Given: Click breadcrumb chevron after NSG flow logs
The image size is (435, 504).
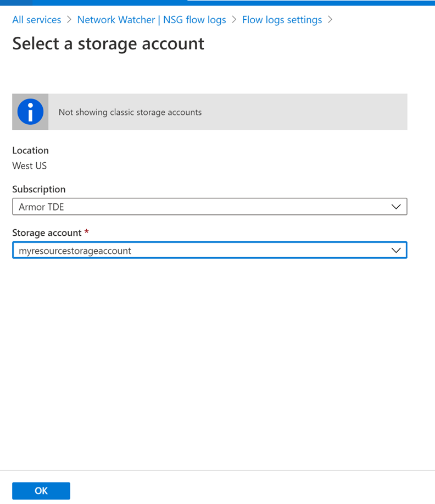Looking at the screenshot, I should click(234, 20).
